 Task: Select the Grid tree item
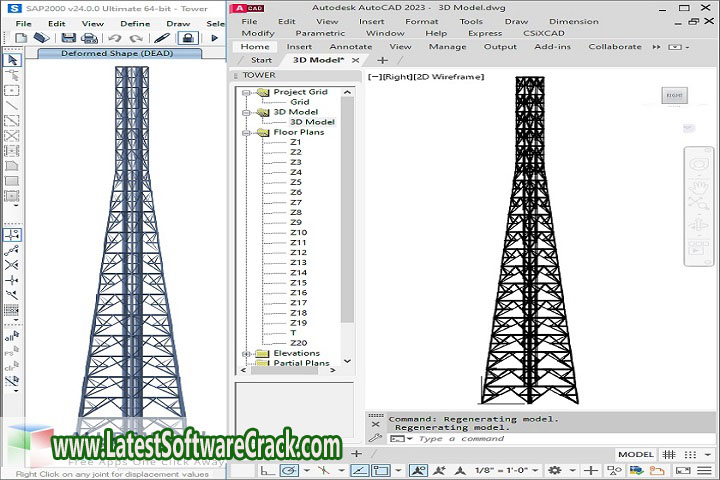300,102
